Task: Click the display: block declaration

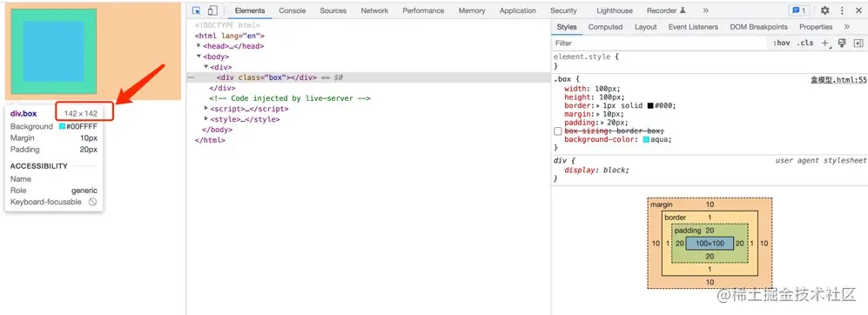Action: click(596, 170)
